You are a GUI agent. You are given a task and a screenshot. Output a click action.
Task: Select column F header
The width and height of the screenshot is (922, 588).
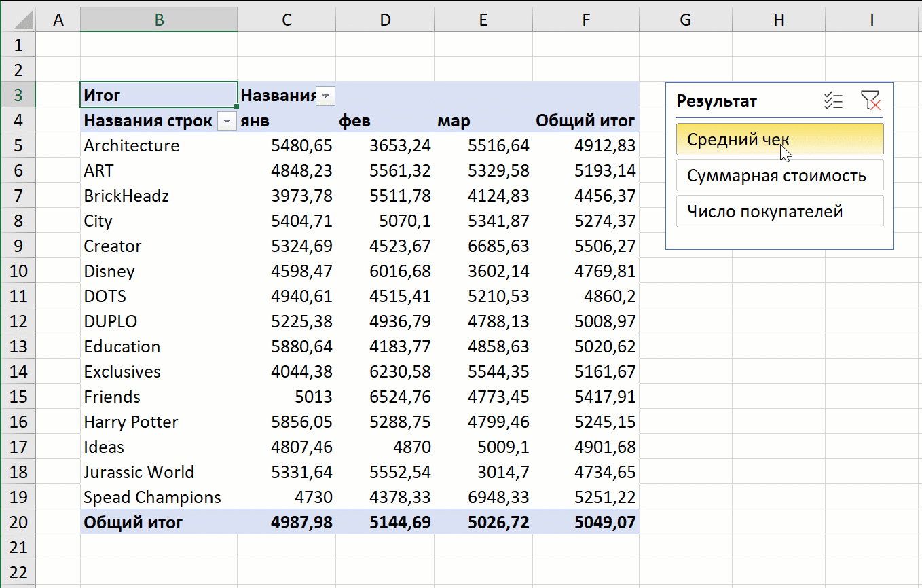click(x=586, y=20)
